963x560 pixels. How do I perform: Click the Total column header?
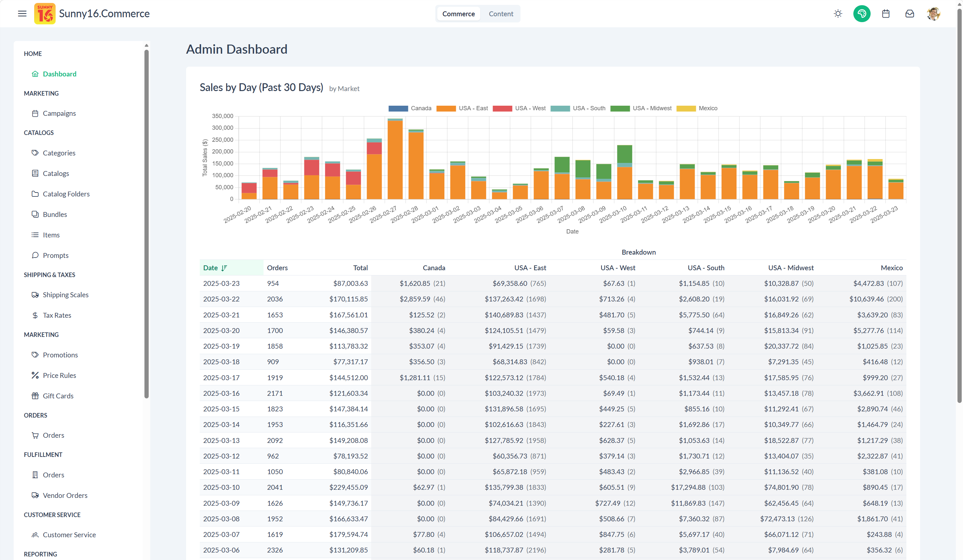(360, 268)
